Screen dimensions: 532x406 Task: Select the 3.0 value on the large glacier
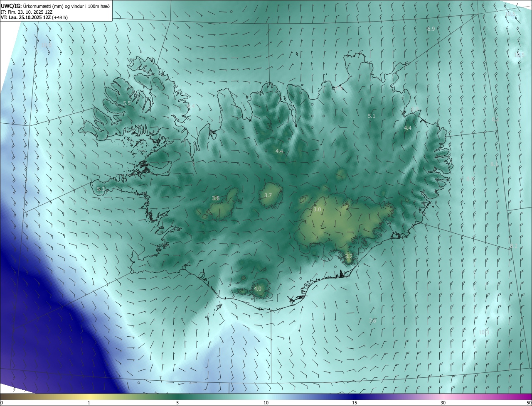pos(317,210)
